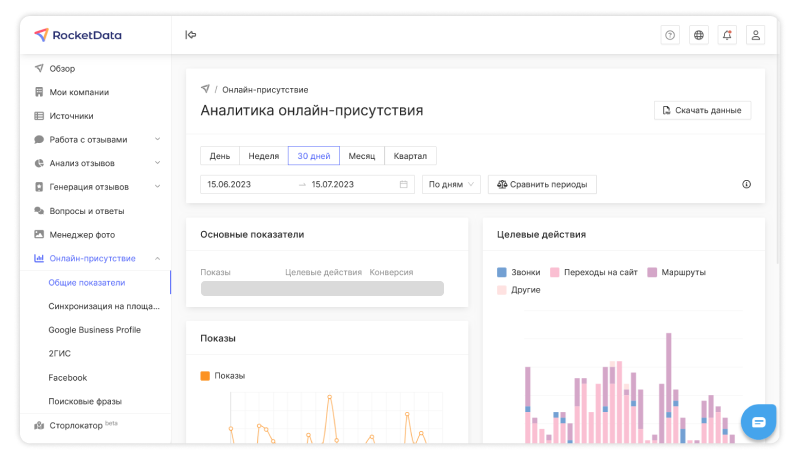This screenshot has height=460, width=800.
Task: Open the help question mark icon
Action: [x=670, y=35]
